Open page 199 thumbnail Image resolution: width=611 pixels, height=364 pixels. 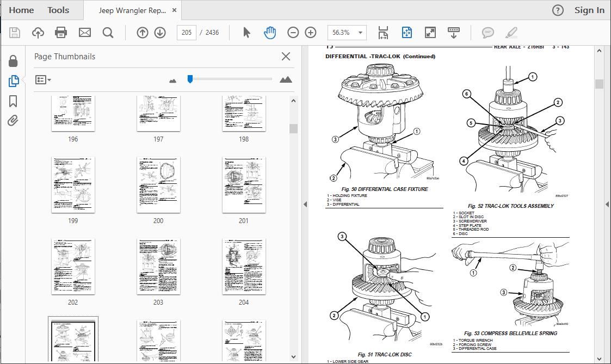pyautogui.click(x=73, y=185)
